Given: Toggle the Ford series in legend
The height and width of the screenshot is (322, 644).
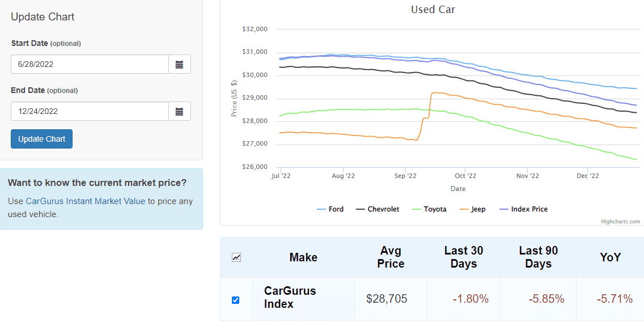Looking at the screenshot, I should 330,209.
